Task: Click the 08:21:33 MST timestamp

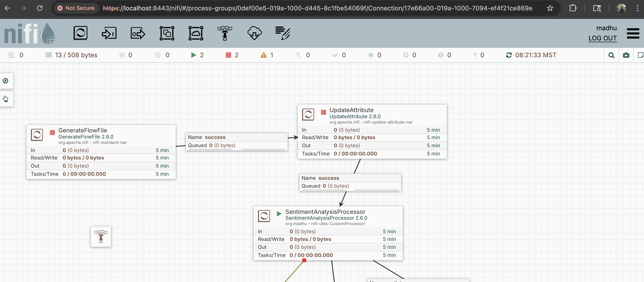Action: [536, 55]
